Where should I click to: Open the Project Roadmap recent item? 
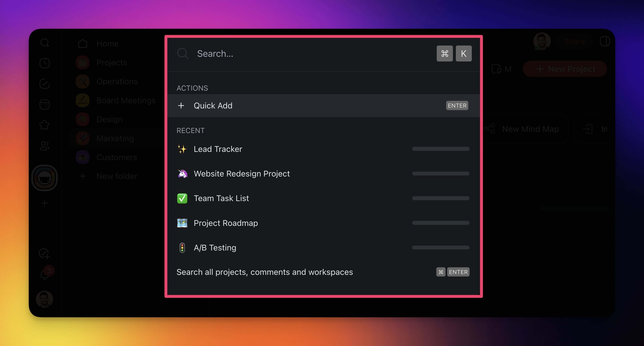(226, 223)
